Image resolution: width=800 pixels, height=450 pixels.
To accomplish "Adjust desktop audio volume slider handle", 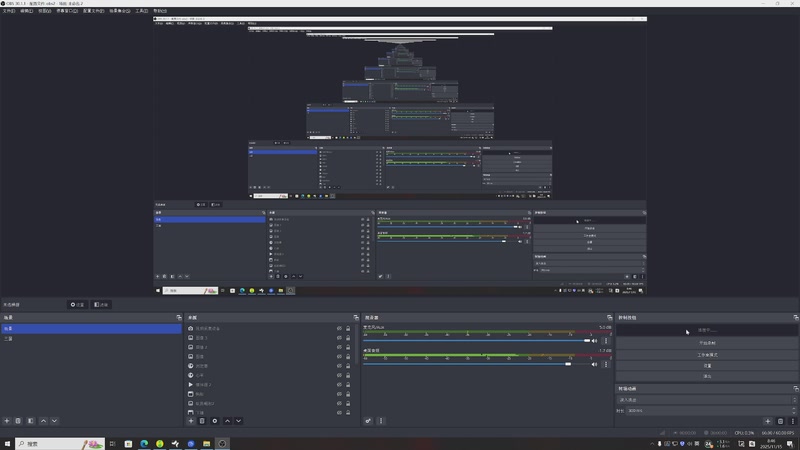I will [x=568, y=364].
